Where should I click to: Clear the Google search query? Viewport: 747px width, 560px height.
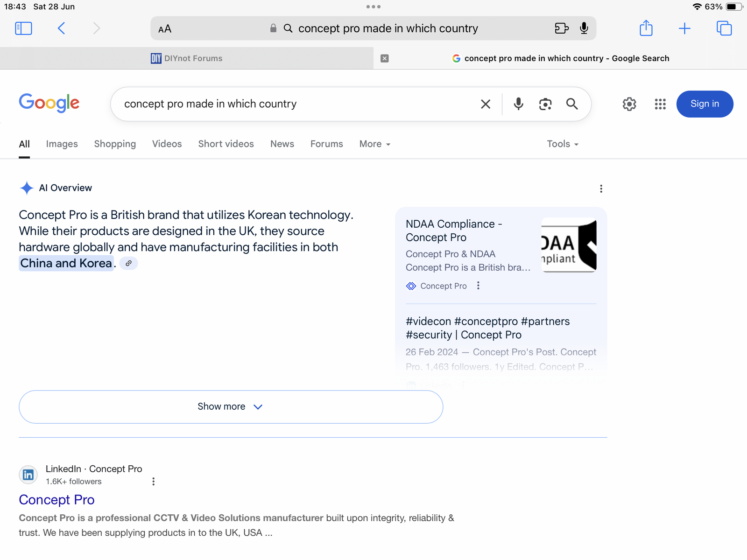click(486, 104)
